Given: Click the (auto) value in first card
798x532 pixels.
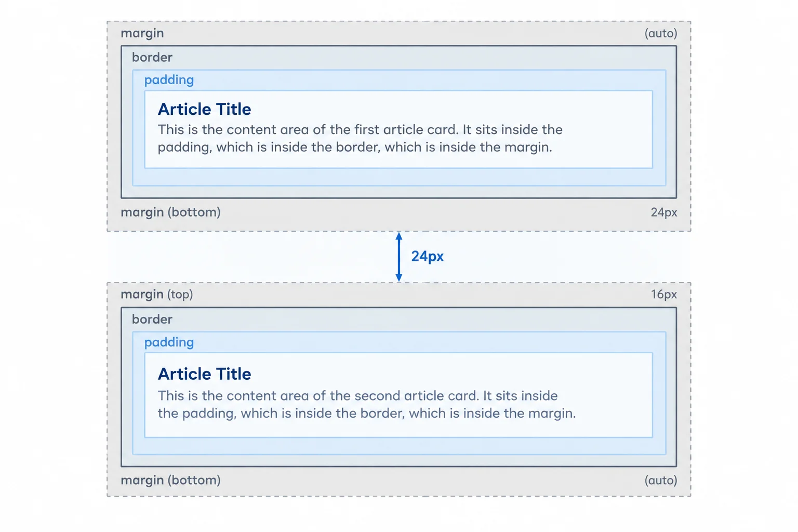Looking at the screenshot, I should (661, 33).
